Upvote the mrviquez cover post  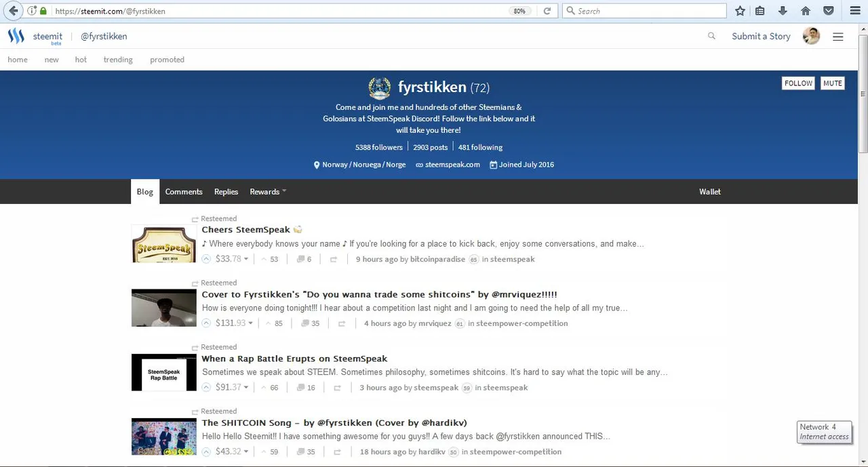206,323
